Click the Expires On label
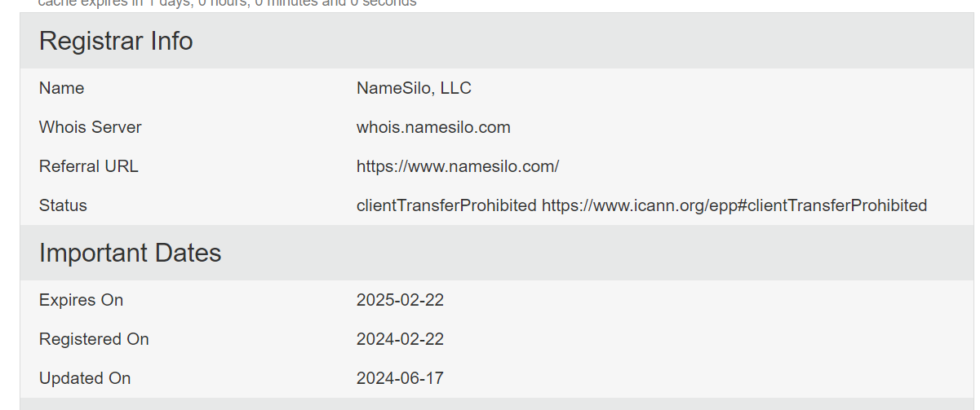 pyautogui.click(x=81, y=300)
